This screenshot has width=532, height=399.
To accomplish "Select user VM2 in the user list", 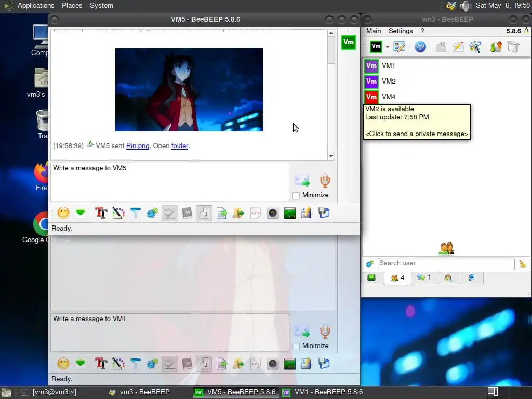I will click(x=446, y=82).
